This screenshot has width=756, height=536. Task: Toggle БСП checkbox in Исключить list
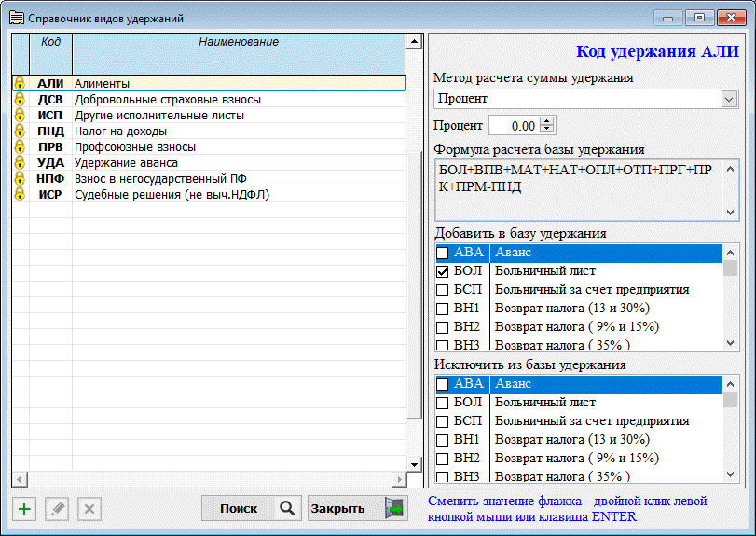click(x=442, y=421)
